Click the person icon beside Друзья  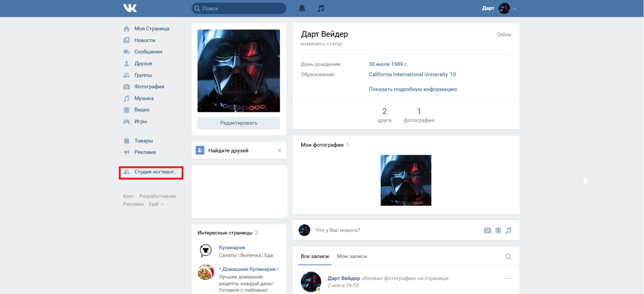click(x=126, y=64)
